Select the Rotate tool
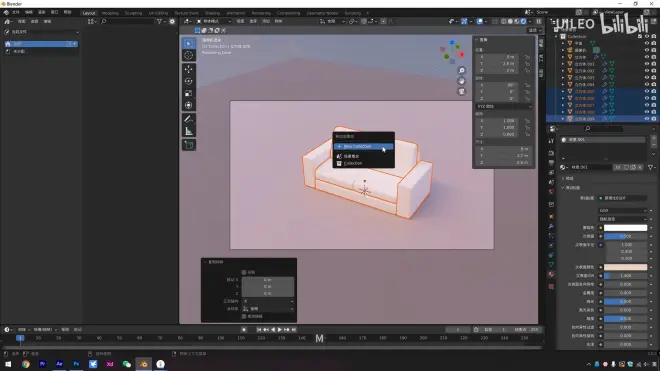660x371 pixels. (x=189, y=81)
